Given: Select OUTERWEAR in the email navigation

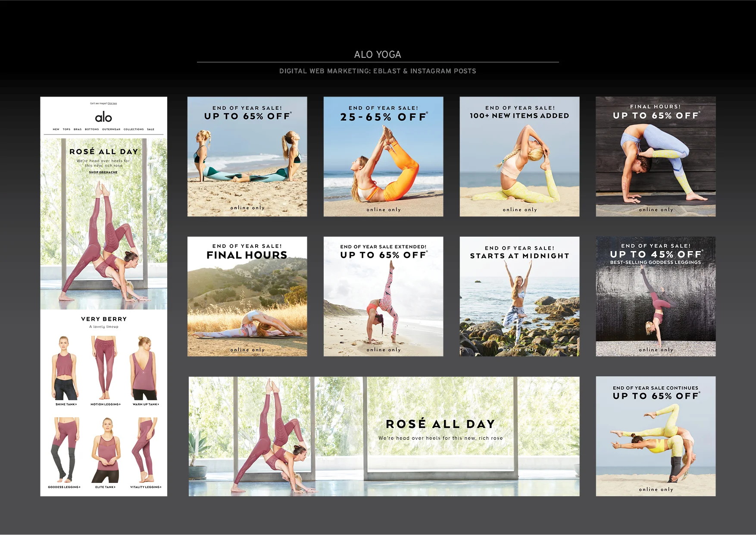Looking at the screenshot, I should pyautogui.click(x=111, y=129).
